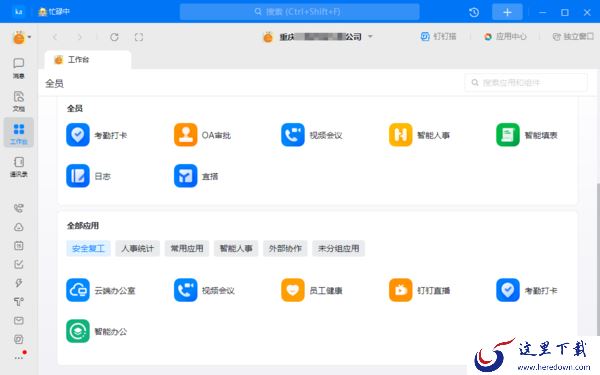Open the 智能办公 app
The height and width of the screenshot is (375, 600).
pos(96,331)
